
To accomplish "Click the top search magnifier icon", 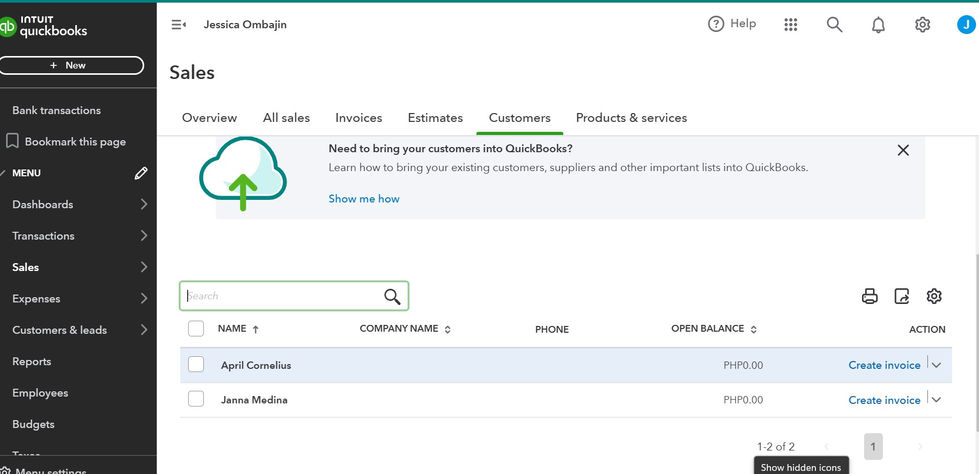I will [834, 24].
